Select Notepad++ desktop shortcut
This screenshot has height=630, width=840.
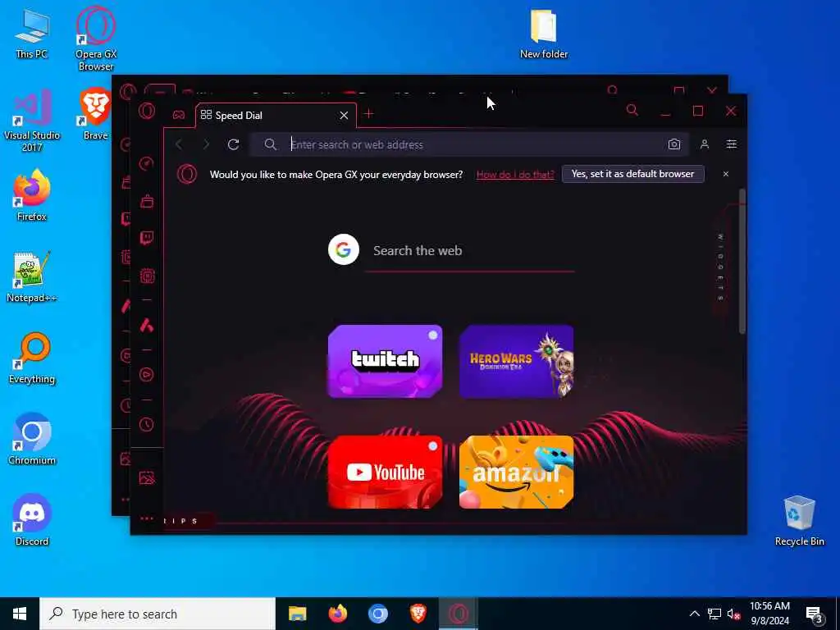tap(32, 277)
